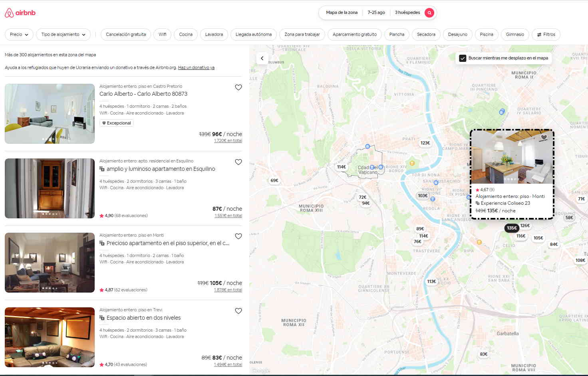Select the 71€ map price marker

[x=581, y=199]
